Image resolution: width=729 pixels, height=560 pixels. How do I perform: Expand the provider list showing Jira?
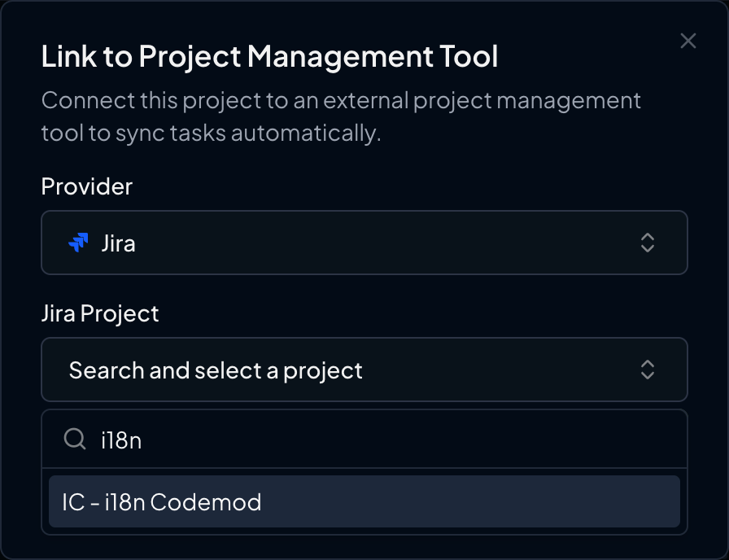pyautogui.click(x=364, y=243)
